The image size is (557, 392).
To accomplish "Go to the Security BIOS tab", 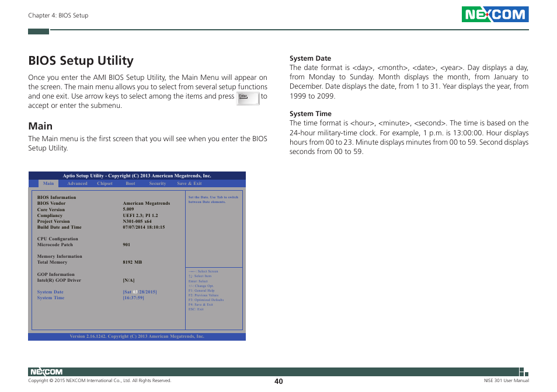I will [x=158, y=183].
